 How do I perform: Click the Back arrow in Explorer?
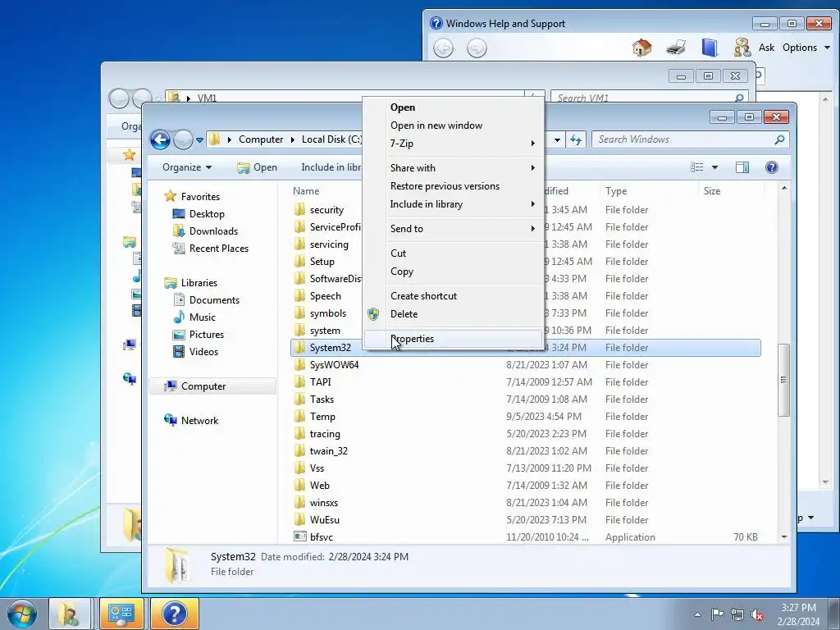[x=160, y=139]
